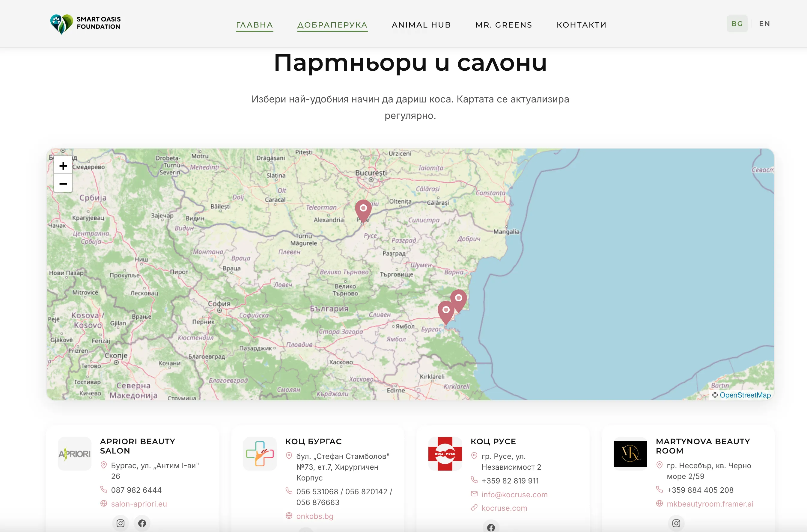The image size is (807, 532).
Task: Open the mkbeautyroom.framer.ai link
Action: tap(710, 504)
